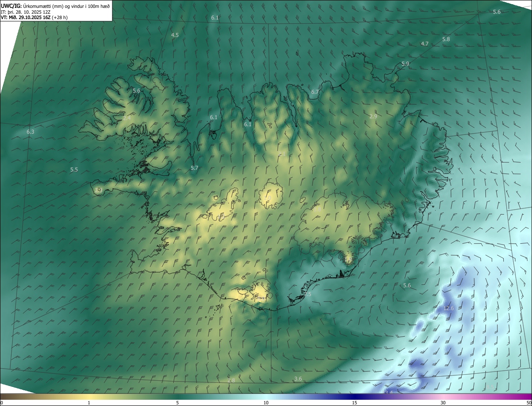Viewport: 532px width, 406px height.
Task: Click the color scale label 30
Action: (443, 403)
